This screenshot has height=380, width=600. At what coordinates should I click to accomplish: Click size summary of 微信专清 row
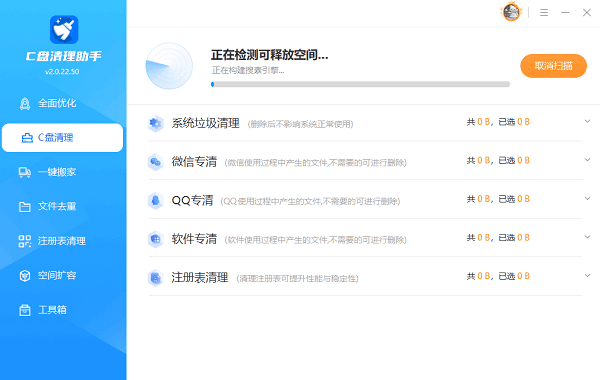click(x=498, y=161)
